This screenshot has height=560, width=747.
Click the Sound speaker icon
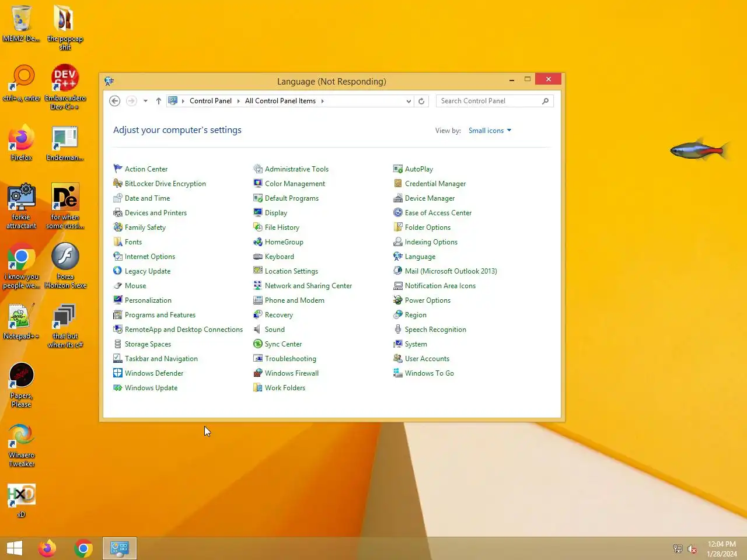tap(258, 329)
